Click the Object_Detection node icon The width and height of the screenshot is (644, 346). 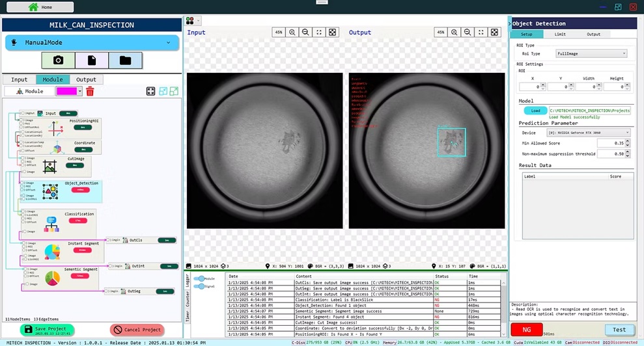point(50,191)
